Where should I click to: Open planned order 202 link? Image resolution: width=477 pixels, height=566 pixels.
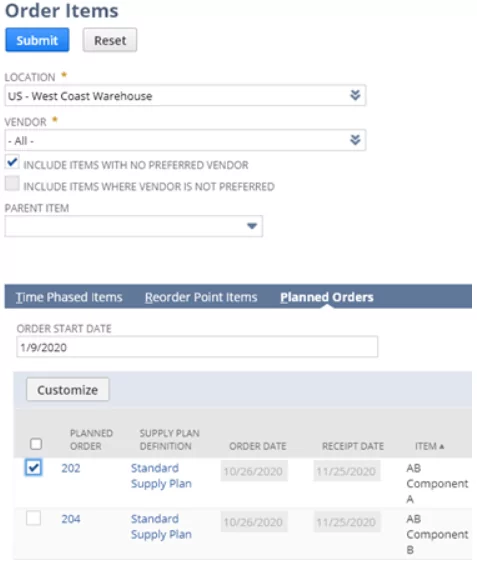pos(71,468)
